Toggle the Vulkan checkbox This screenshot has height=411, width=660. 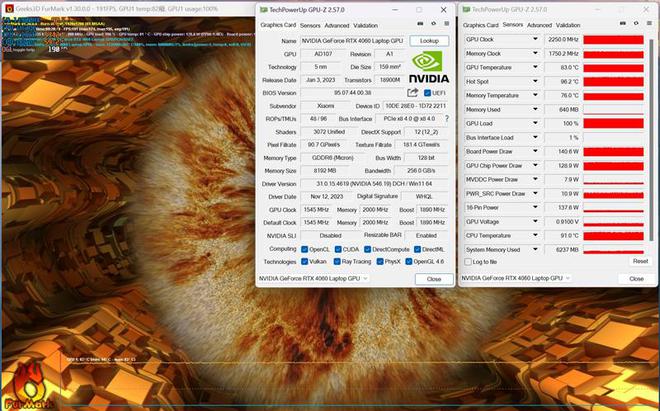[x=304, y=262]
